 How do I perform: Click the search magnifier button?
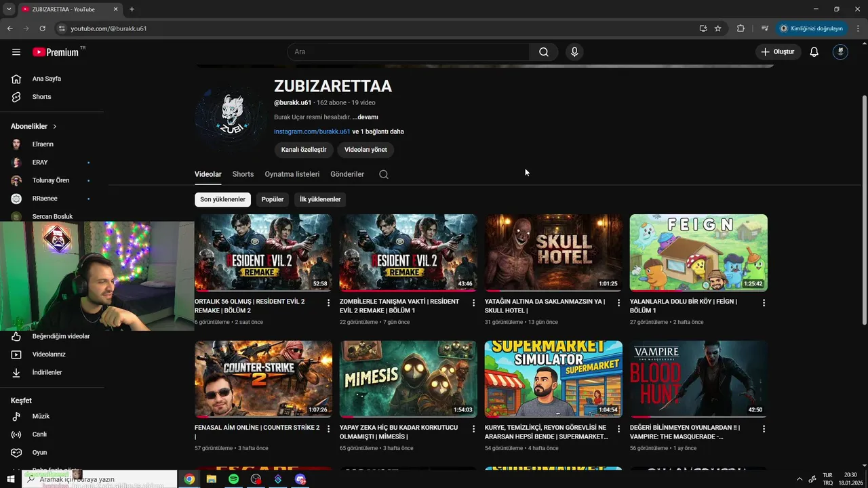[x=544, y=52]
